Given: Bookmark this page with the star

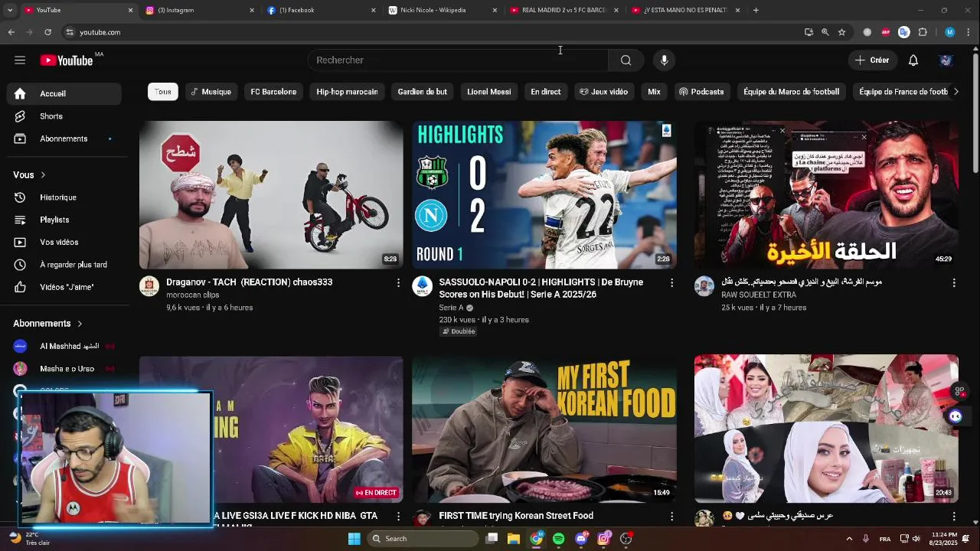Looking at the screenshot, I should (841, 32).
